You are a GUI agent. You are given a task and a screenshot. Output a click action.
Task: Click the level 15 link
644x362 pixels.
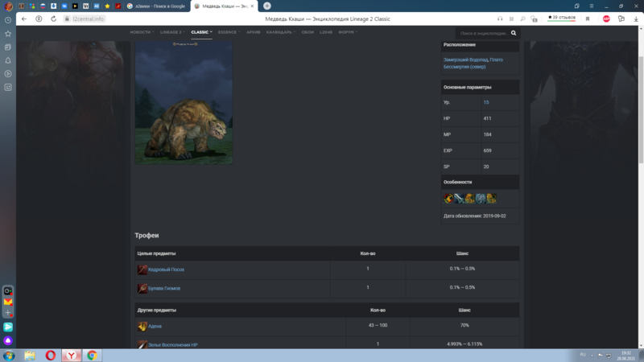[x=486, y=103]
